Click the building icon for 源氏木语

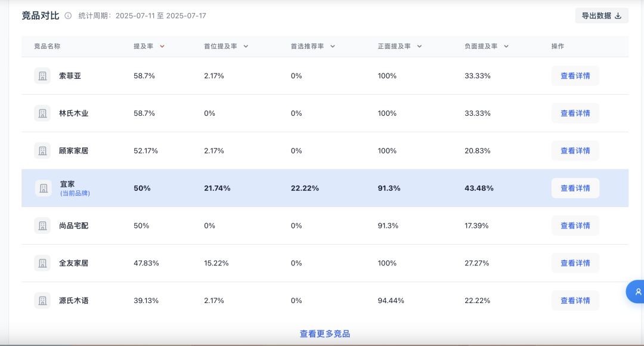pos(42,301)
